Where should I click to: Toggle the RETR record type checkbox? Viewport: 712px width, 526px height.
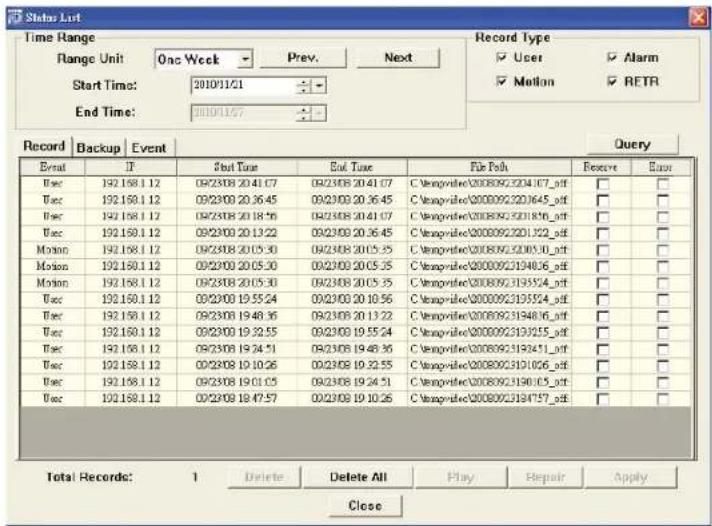(x=612, y=82)
